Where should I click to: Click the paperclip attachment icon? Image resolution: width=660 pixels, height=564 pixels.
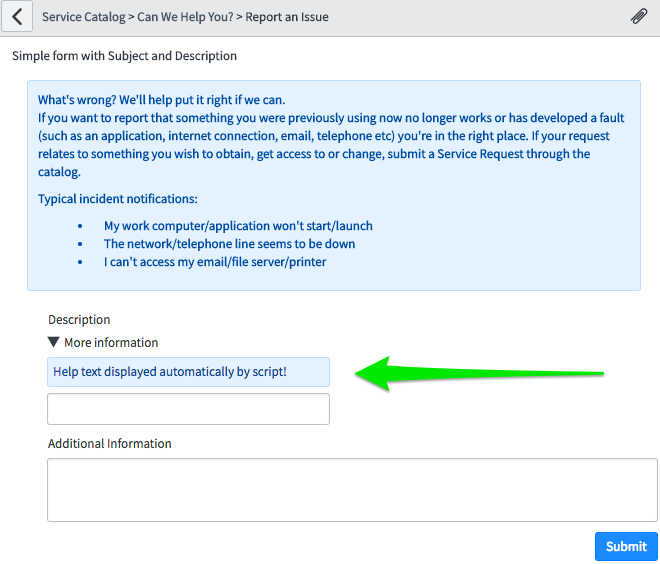[x=639, y=17]
